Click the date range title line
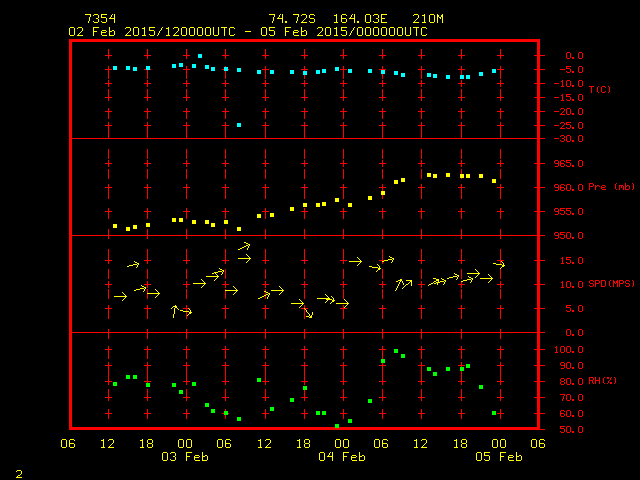 (247, 31)
